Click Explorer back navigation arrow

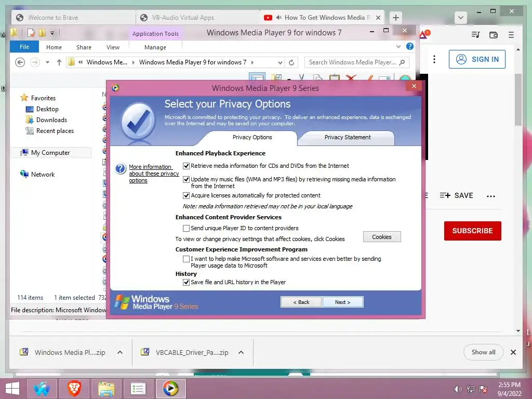tap(20, 62)
